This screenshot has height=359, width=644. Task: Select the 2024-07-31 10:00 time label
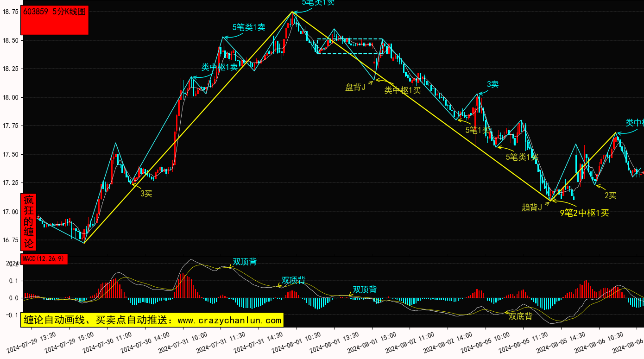[x=183, y=342]
